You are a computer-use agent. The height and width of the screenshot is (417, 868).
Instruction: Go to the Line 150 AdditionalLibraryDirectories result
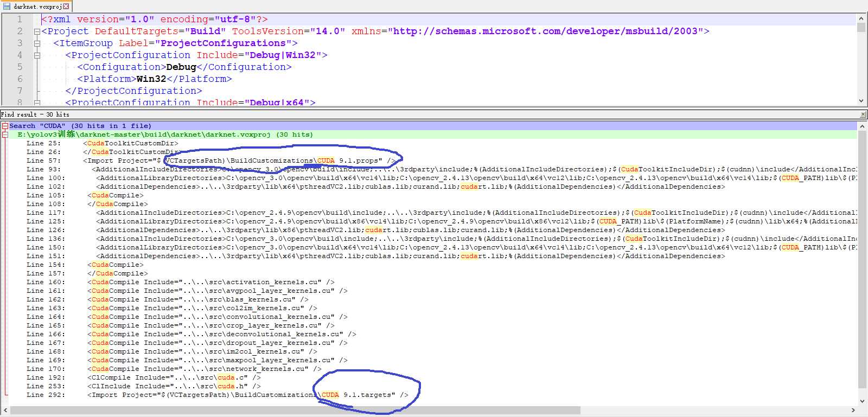click(x=442, y=247)
